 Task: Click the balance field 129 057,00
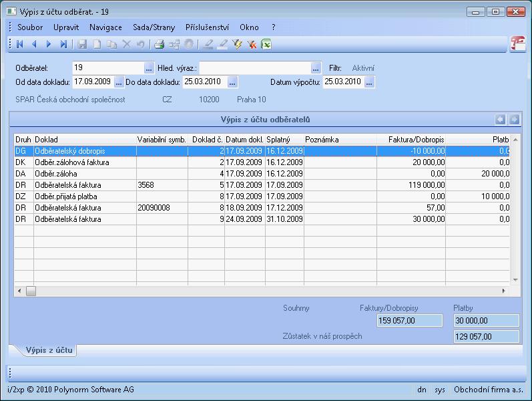click(x=486, y=336)
